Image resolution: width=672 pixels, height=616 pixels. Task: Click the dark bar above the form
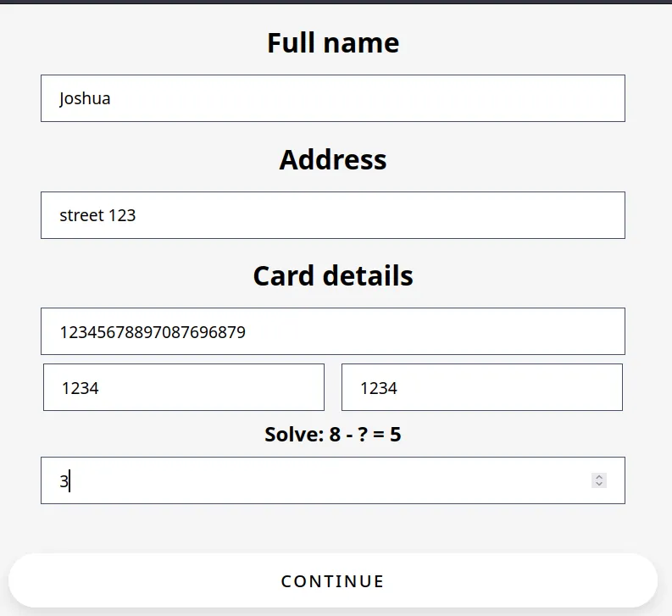click(x=336, y=2)
